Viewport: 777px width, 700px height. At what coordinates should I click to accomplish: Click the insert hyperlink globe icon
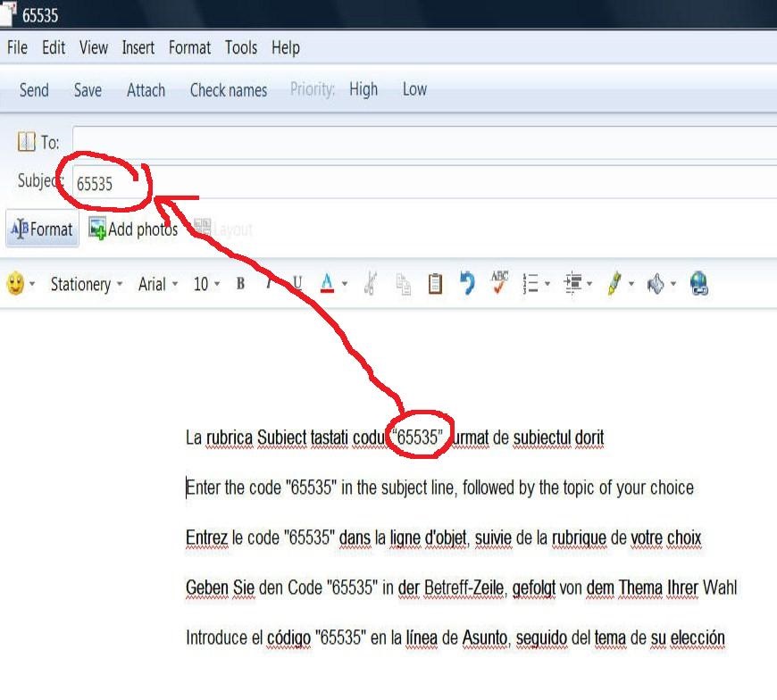click(x=699, y=284)
